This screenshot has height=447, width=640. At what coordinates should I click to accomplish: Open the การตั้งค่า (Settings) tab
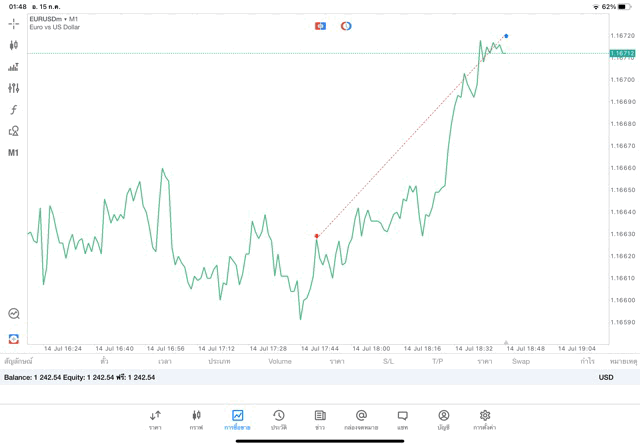pyautogui.click(x=485, y=419)
